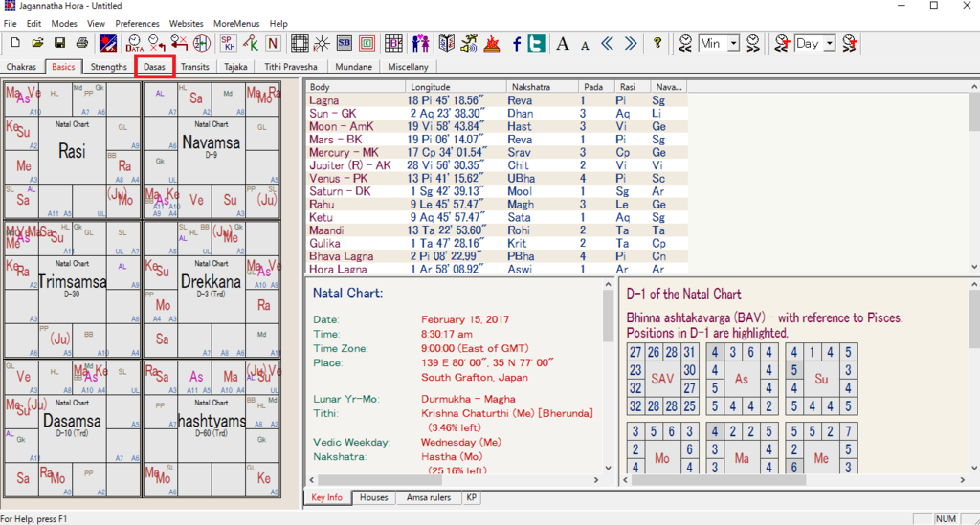
Task: Select the Rasi natal chart
Action: pyautogui.click(x=72, y=150)
